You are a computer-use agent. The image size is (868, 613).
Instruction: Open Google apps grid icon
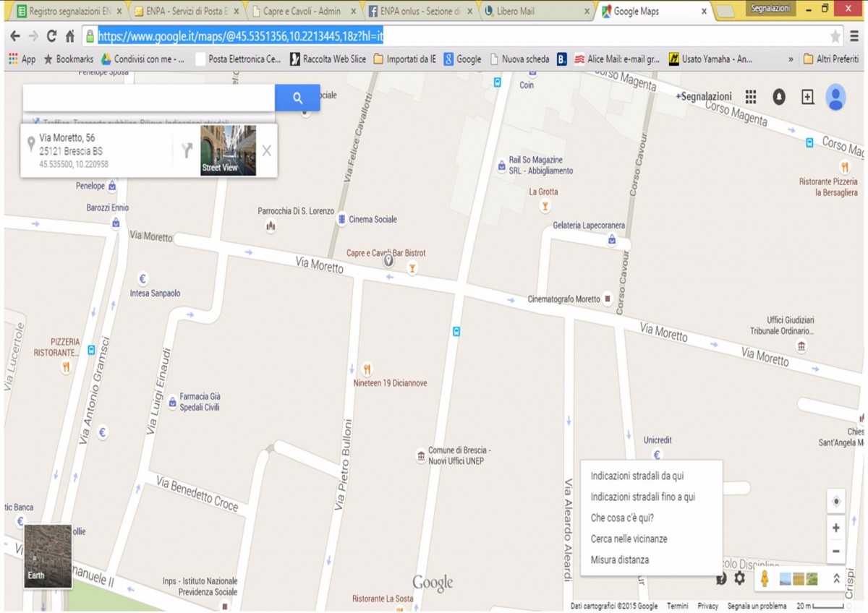point(751,97)
